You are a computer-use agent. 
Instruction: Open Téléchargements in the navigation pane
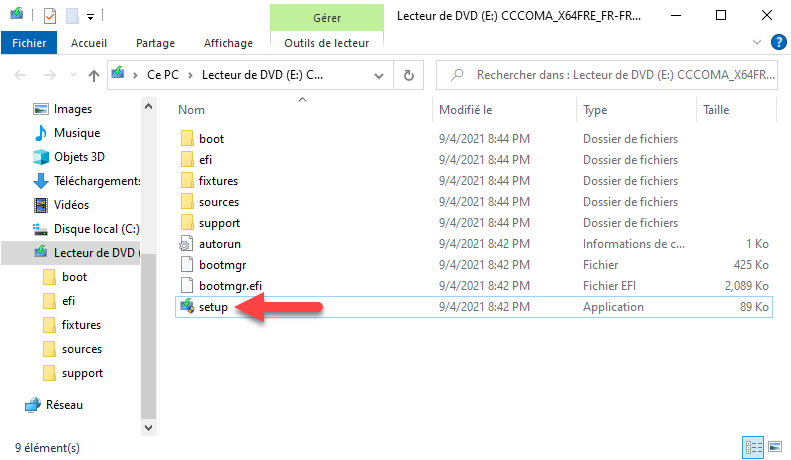tap(97, 181)
